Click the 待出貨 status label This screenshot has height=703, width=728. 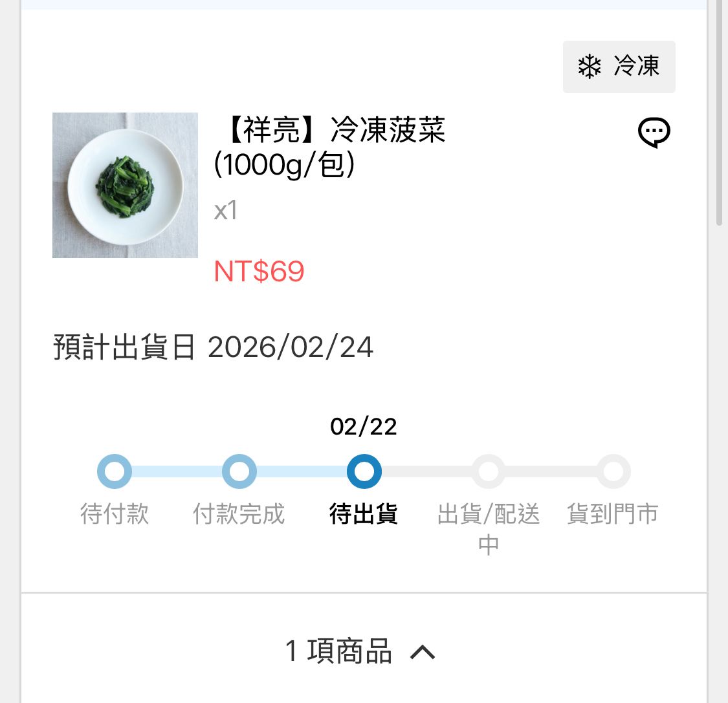coord(364,515)
